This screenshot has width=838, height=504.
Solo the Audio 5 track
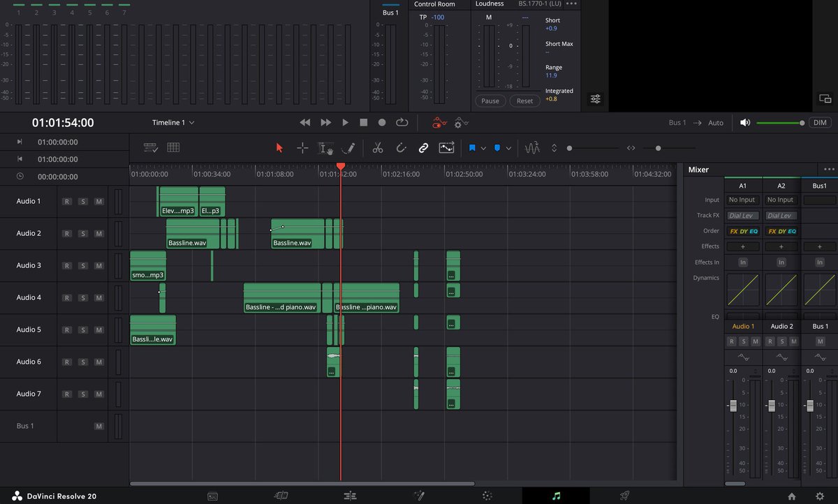pyautogui.click(x=82, y=330)
